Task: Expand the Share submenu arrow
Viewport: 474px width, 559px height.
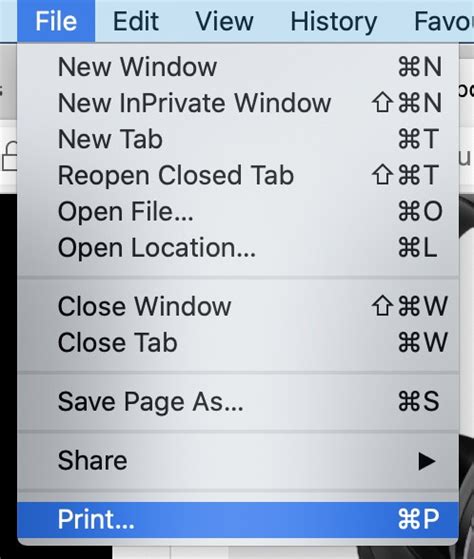Action: 427,461
